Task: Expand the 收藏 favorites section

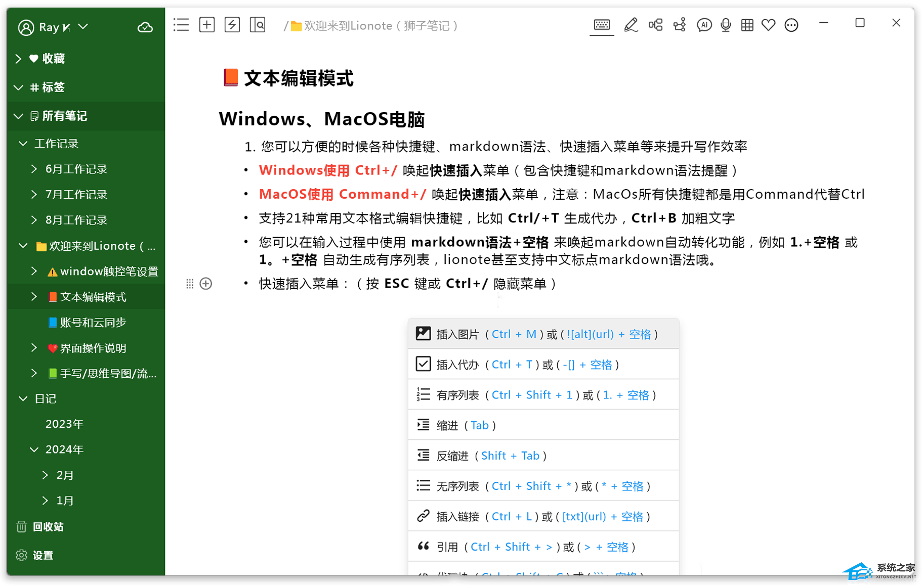Action: pyautogui.click(x=19, y=59)
